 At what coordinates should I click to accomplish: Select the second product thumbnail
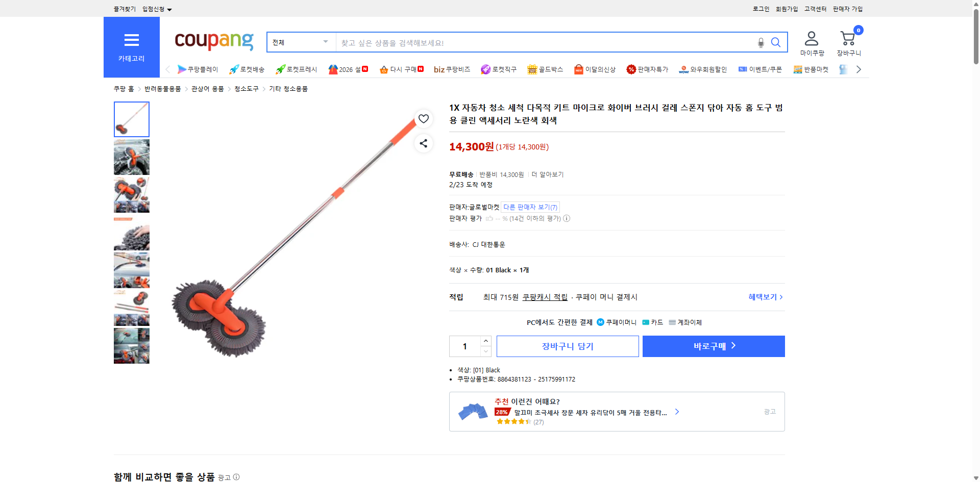point(131,157)
